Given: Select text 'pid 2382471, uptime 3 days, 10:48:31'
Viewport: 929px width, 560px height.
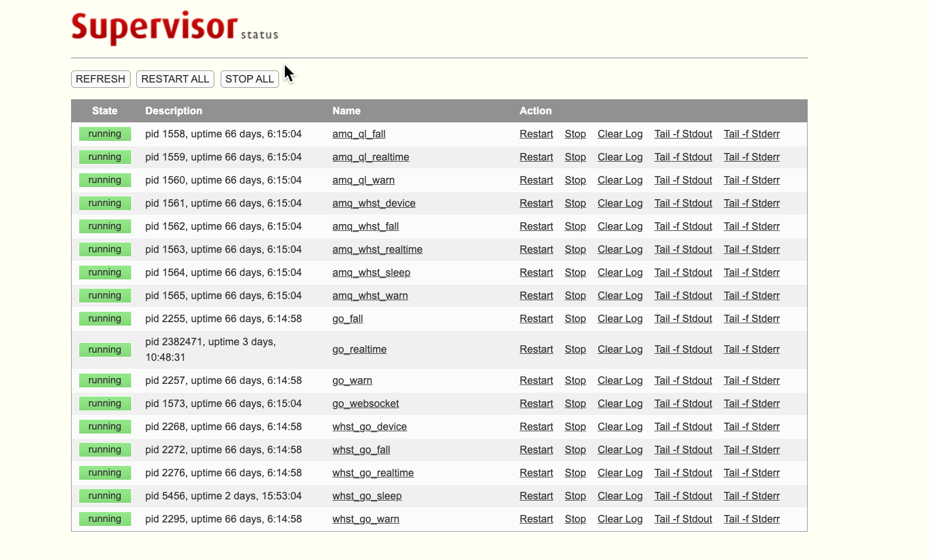Looking at the screenshot, I should coord(210,349).
